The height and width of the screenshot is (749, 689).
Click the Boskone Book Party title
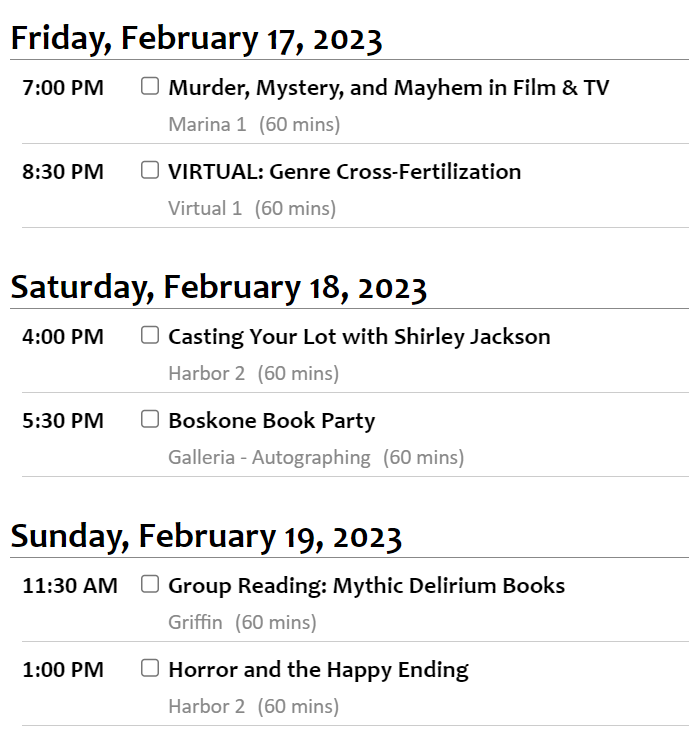(271, 421)
